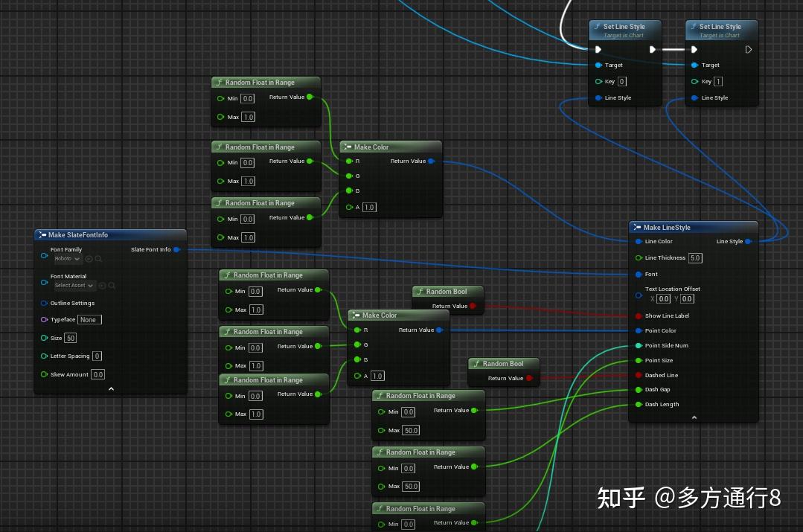The height and width of the screenshot is (532, 803).
Task: Click the Line Thickness field showing 5.0
Action: 695,258
